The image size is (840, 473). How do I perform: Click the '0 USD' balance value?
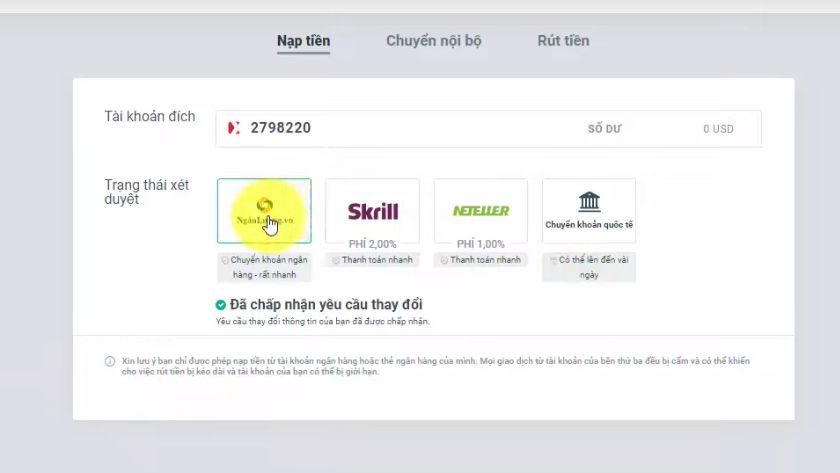click(718, 129)
